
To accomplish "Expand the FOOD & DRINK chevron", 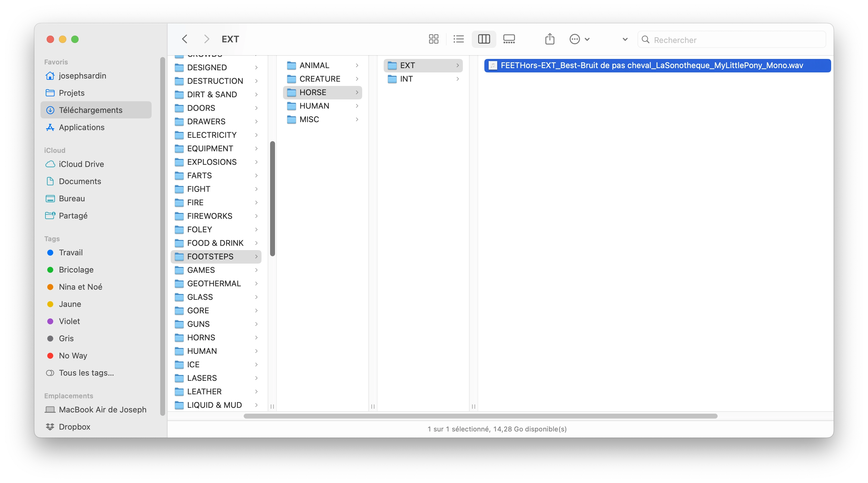I will pyautogui.click(x=256, y=243).
